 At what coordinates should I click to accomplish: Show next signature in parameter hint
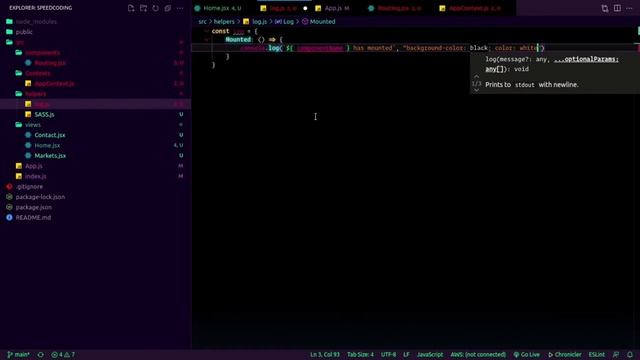coord(476,91)
